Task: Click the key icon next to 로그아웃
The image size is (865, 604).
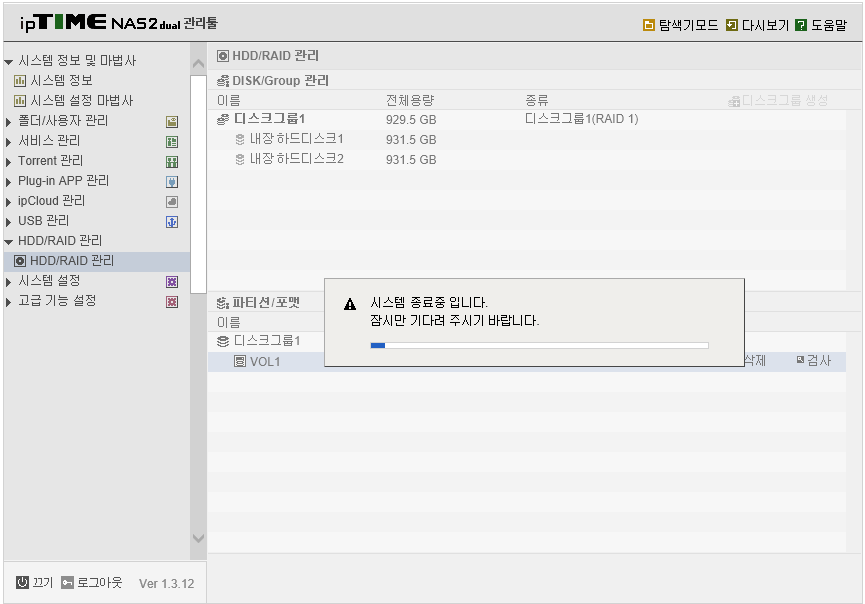Action: (67, 582)
